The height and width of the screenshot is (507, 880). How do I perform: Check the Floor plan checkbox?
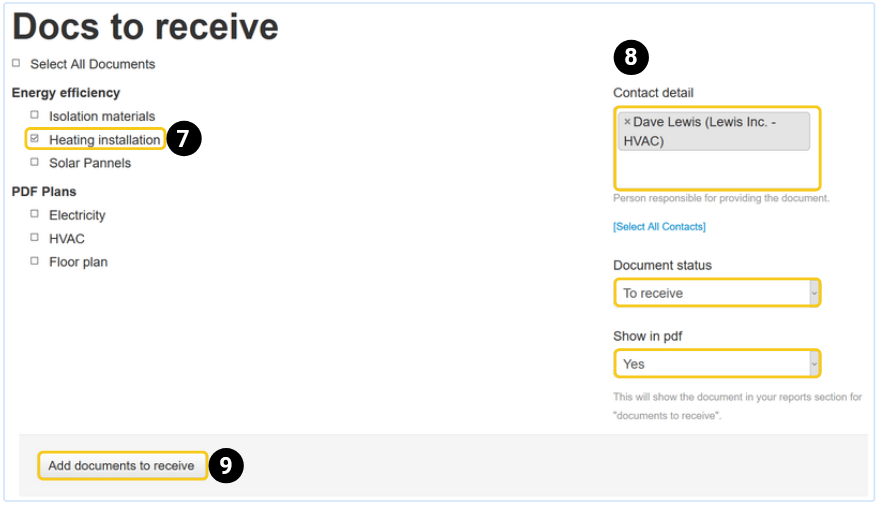[35, 261]
